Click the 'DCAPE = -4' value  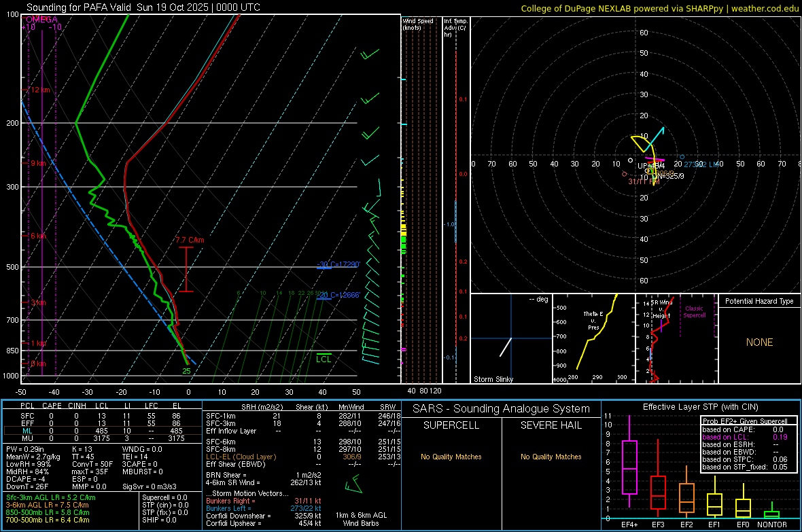click(26, 479)
